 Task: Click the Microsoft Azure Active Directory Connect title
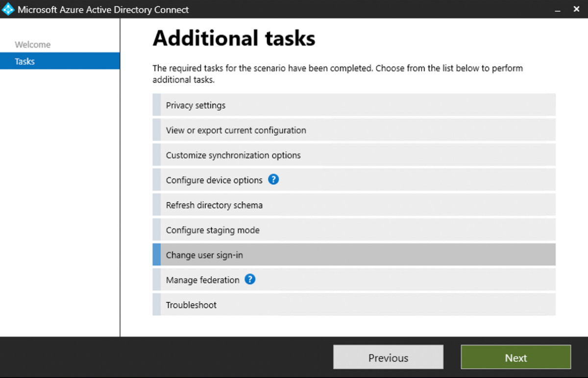click(x=103, y=10)
